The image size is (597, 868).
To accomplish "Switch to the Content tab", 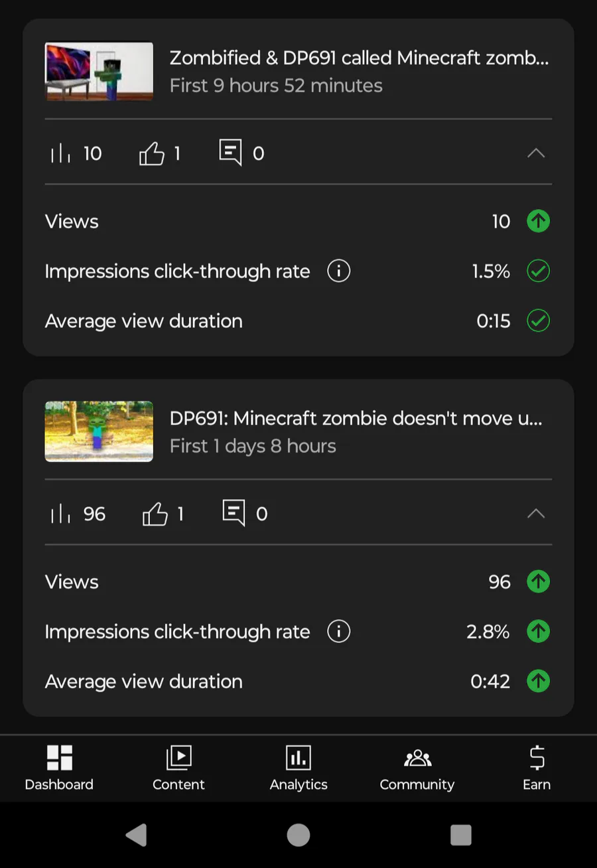I will coord(178,768).
